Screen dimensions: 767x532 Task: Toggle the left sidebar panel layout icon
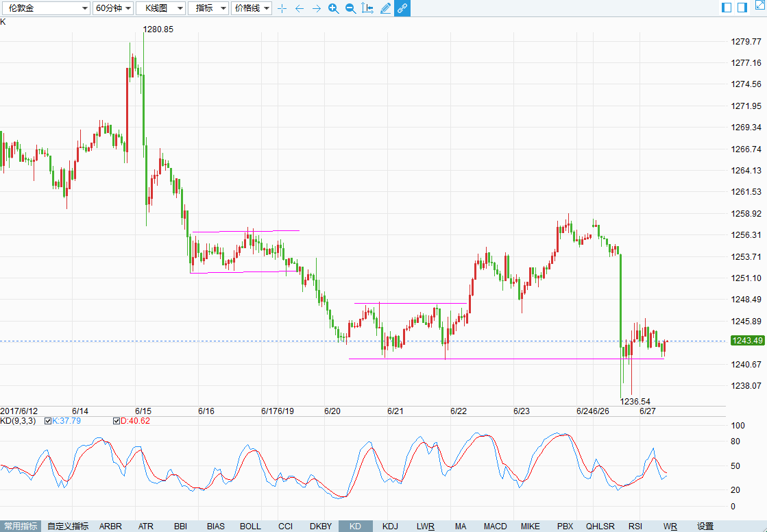coord(727,8)
